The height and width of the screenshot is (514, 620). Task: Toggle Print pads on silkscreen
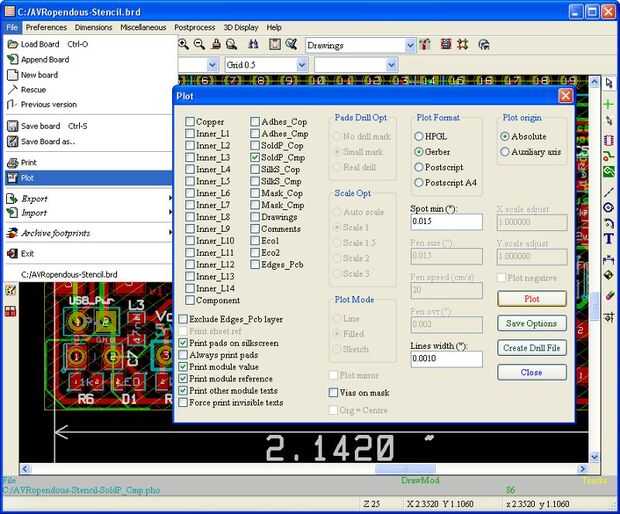183,343
